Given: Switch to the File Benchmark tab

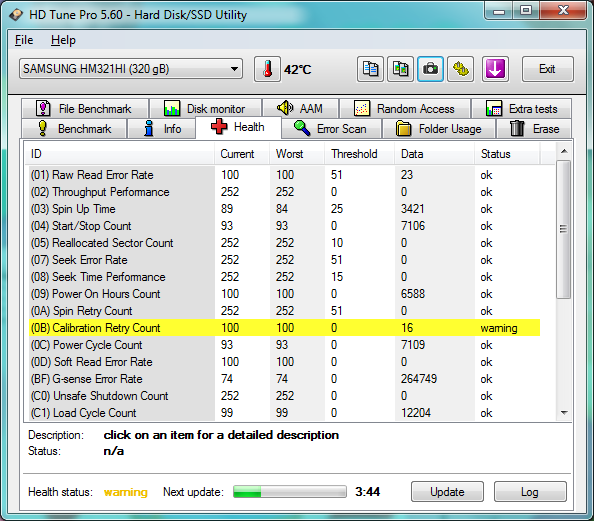Looking at the screenshot, I should click(85, 109).
